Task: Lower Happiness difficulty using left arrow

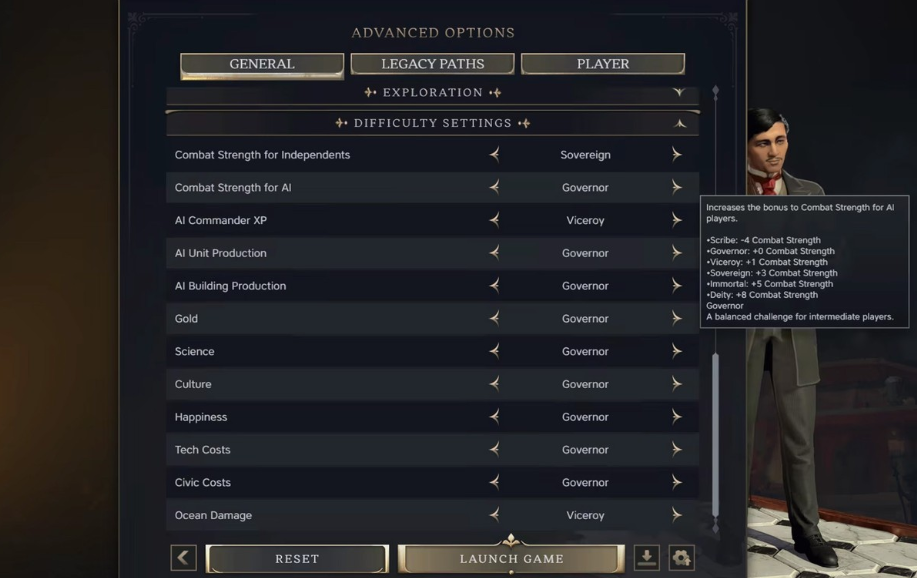Action: pos(495,417)
